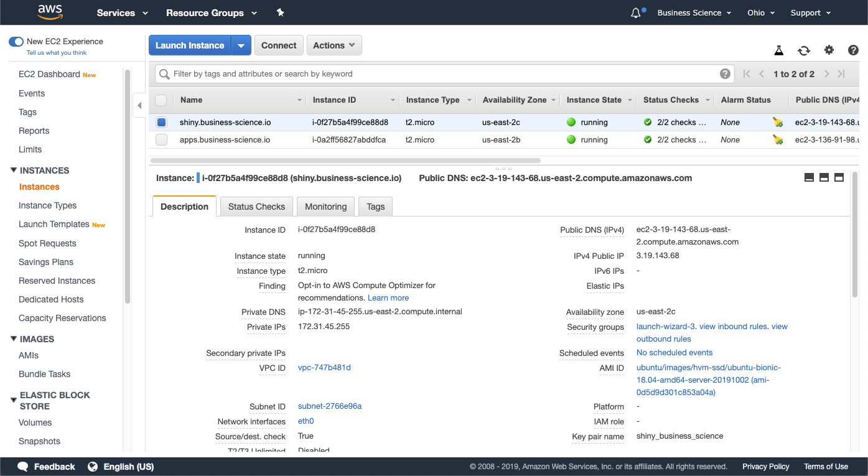Viewport: 868px width, 476px height.
Task: Focus the instance filter search field
Action: [x=445, y=74]
